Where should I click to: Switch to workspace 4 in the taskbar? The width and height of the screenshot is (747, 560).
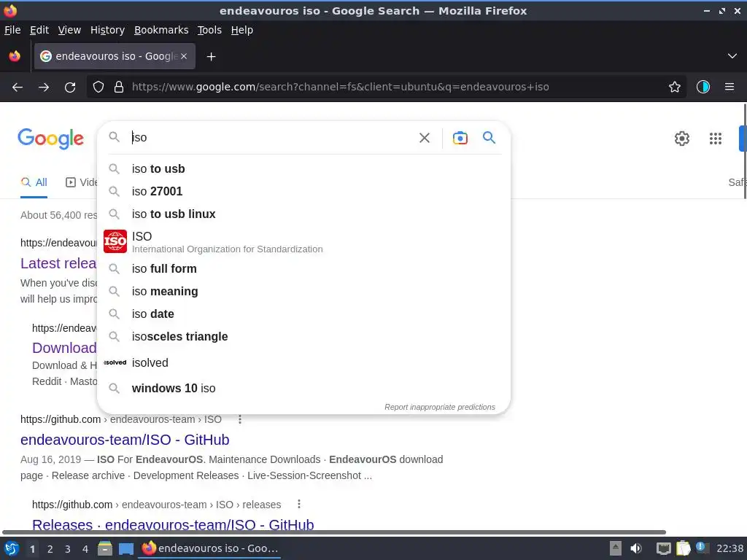[85, 549]
